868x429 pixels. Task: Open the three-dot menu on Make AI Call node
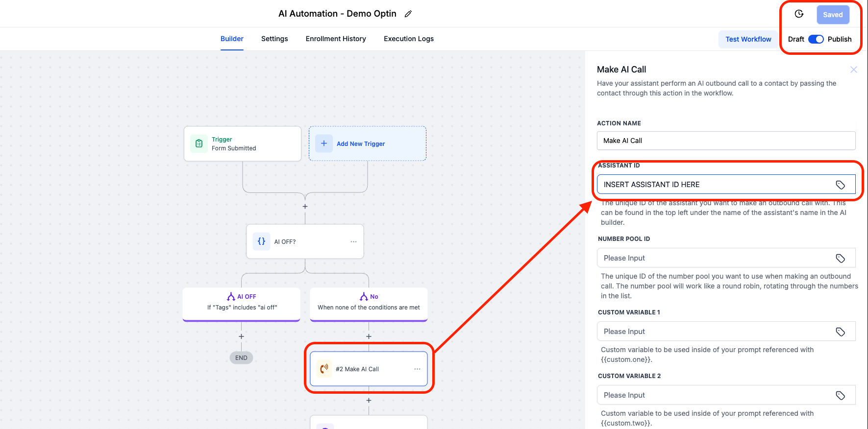pyautogui.click(x=417, y=369)
